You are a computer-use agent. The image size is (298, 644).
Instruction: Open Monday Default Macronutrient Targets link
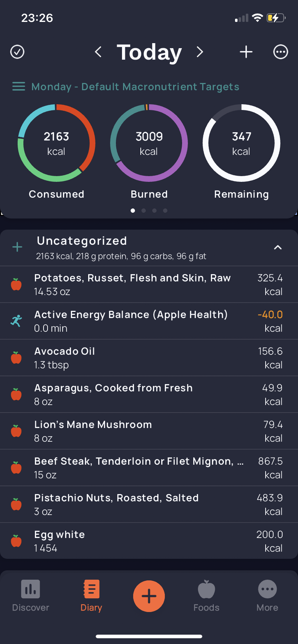pyautogui.click(x=135, y=87)
